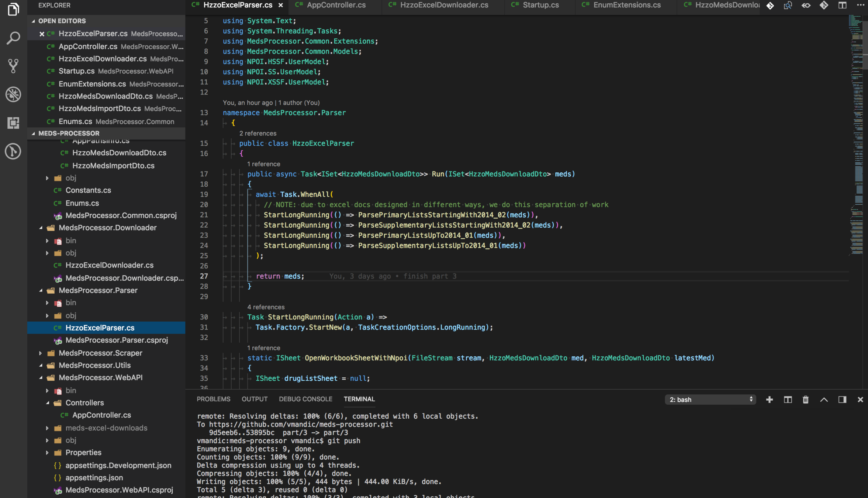Screen dimensions: 868x498
Task: Toggle GitLens file blame eye icon
Action: (806, 5)
